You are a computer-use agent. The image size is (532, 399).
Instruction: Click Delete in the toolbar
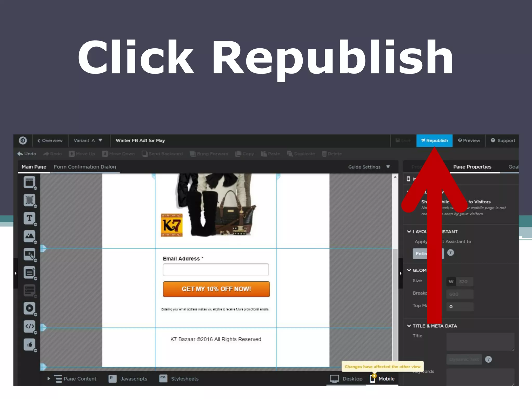[x=332, y=154]
